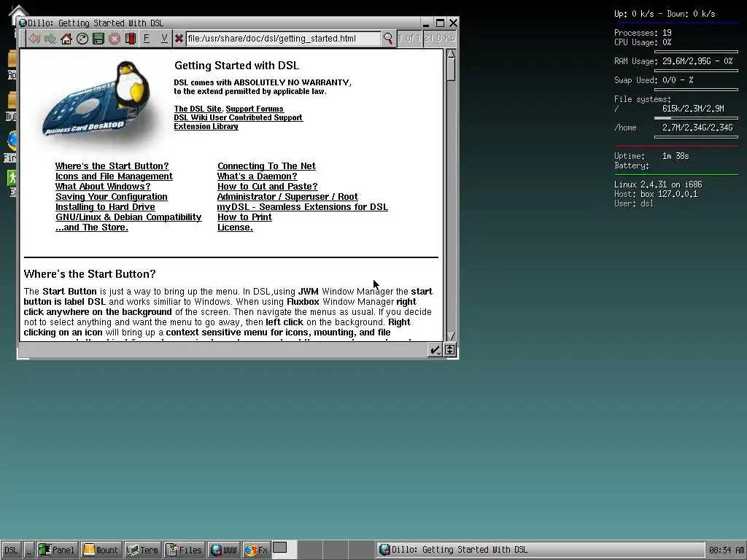Open the 'License.' link
This screenshot has width=747, height=560.
236,227
